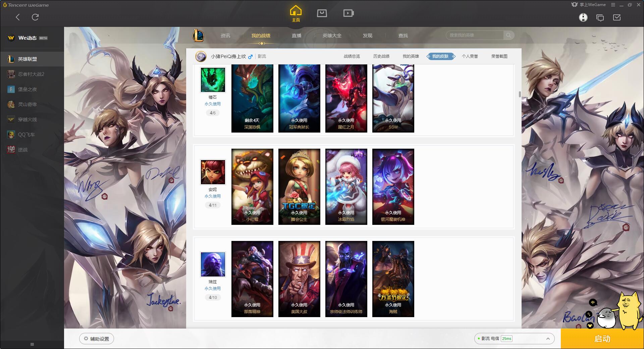Switch to 战绩总览 sub-tab

click(352, 56)
